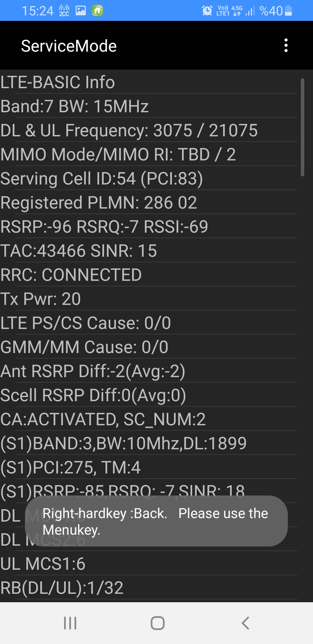The image size is (313, 644).
Task: Tap the home navigation button
Action: 157,623
